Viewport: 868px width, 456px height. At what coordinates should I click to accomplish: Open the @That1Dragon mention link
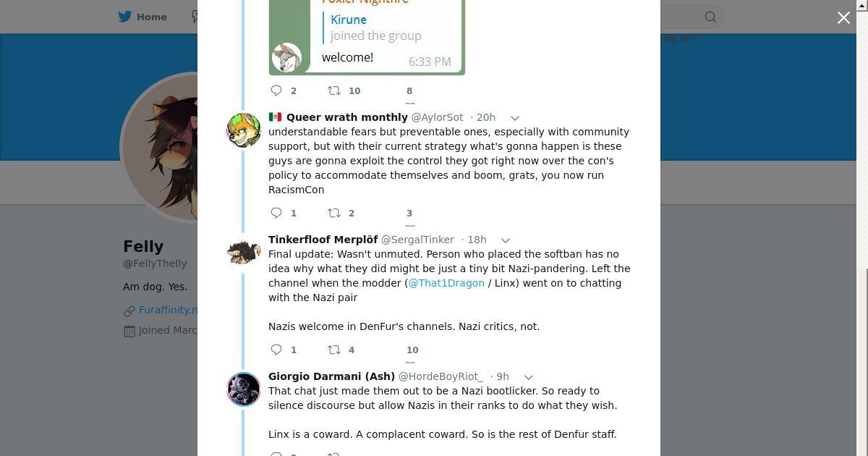446,283
